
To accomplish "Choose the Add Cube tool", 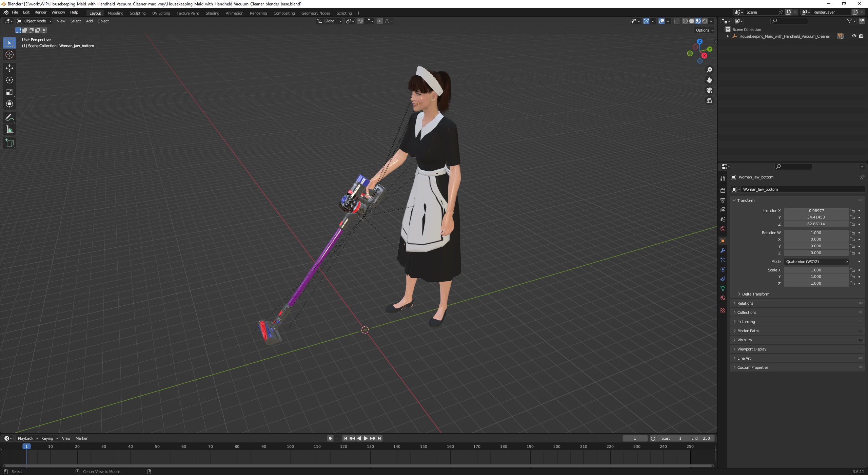I will coord(9,143).
